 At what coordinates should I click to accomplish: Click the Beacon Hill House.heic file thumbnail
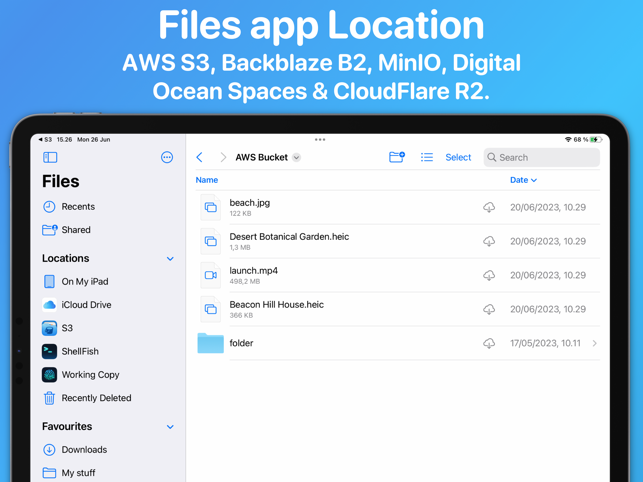[211, 309]
